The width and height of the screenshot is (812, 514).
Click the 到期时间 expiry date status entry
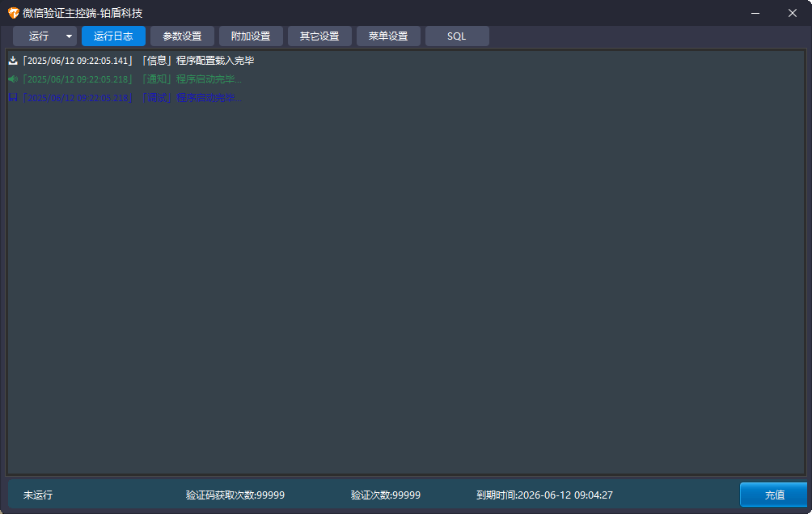tap(544, 495)
